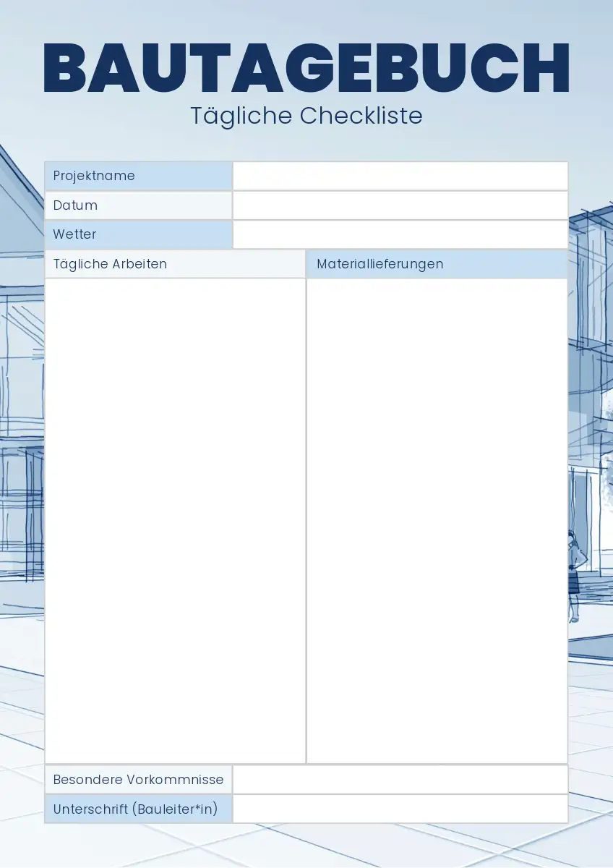Image resolution: width=613 pixels, height=868 pixels.
Task: Select the BAUTAGEBUCH title text
Action: [x=306, y=67]
